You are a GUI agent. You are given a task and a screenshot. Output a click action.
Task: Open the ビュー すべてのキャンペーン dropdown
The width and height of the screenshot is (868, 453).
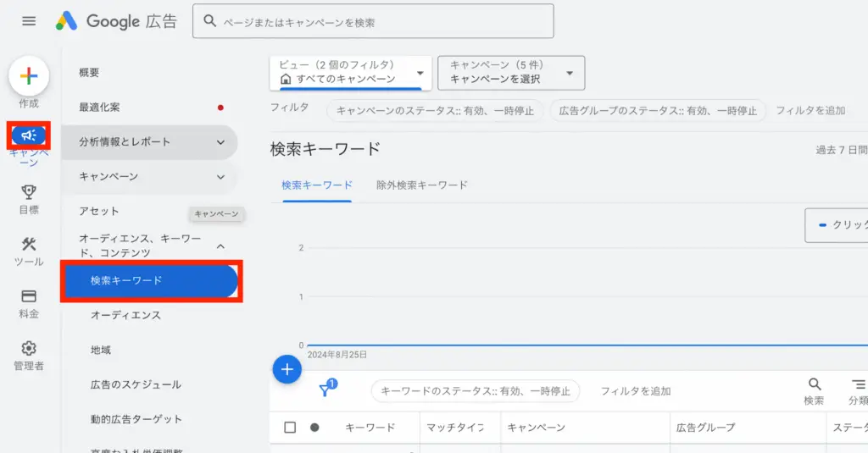(x=350, y=73)
